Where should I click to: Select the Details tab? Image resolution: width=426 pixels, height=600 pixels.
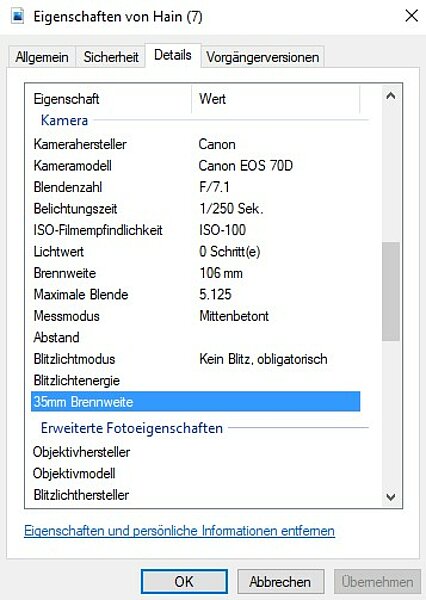173,55
